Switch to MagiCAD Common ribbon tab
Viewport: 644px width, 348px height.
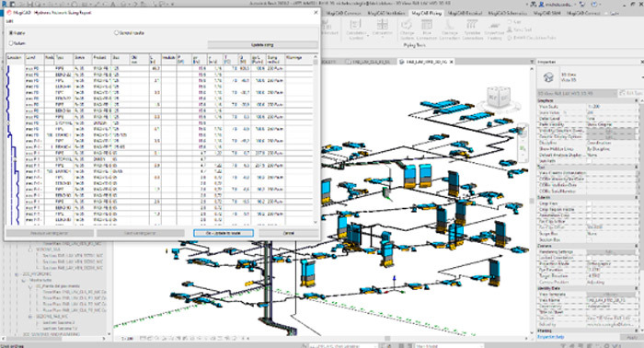344,13
